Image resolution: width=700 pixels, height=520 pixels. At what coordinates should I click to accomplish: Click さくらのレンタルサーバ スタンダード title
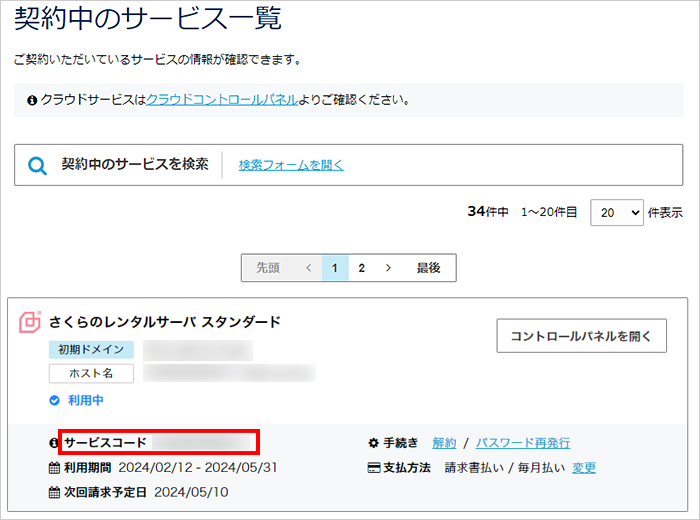tap(165, 322)
